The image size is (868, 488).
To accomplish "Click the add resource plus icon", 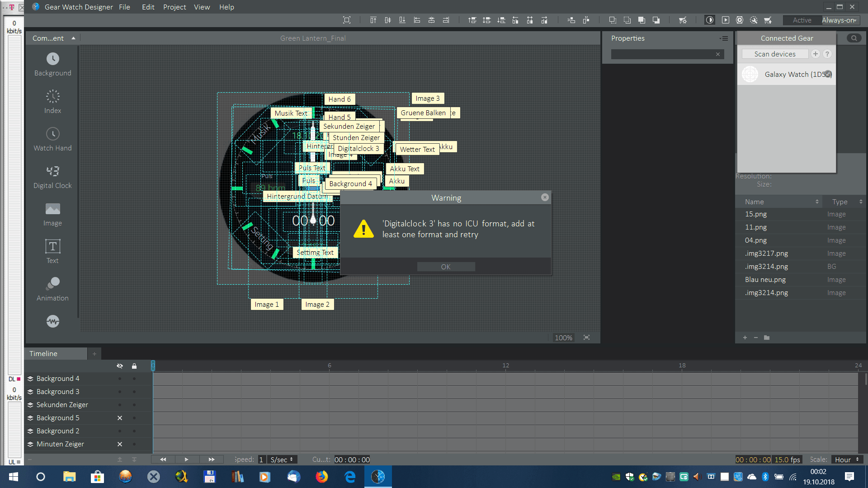I will click(x=745, y=338).
